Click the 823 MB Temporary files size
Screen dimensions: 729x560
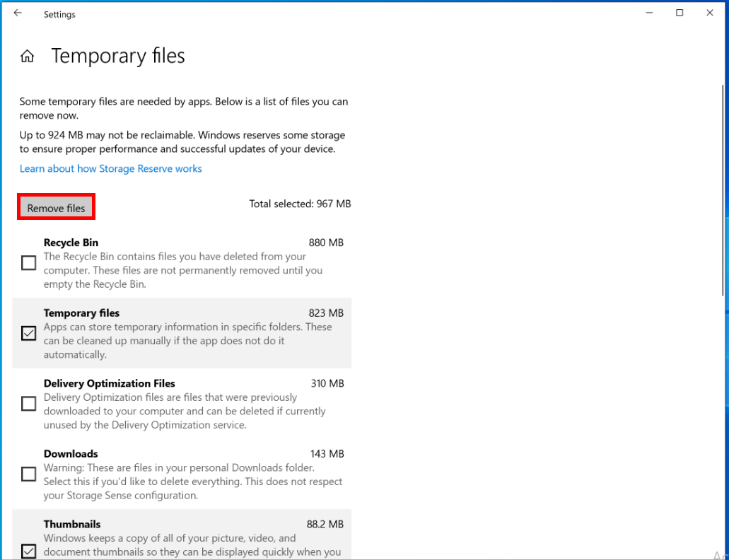coord(326,313)
